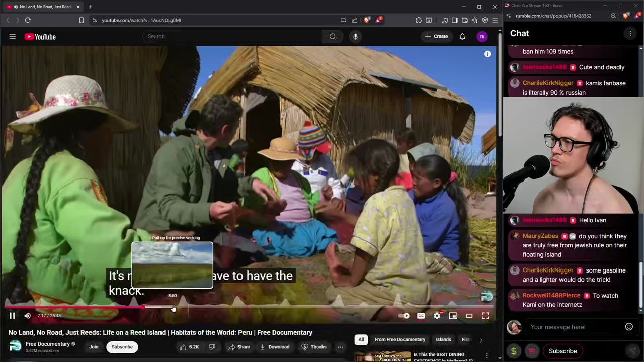The image size is (644, 362).
Task: Zoom icon in Rumble chat address bar
Action: click(x=613, y=16)
